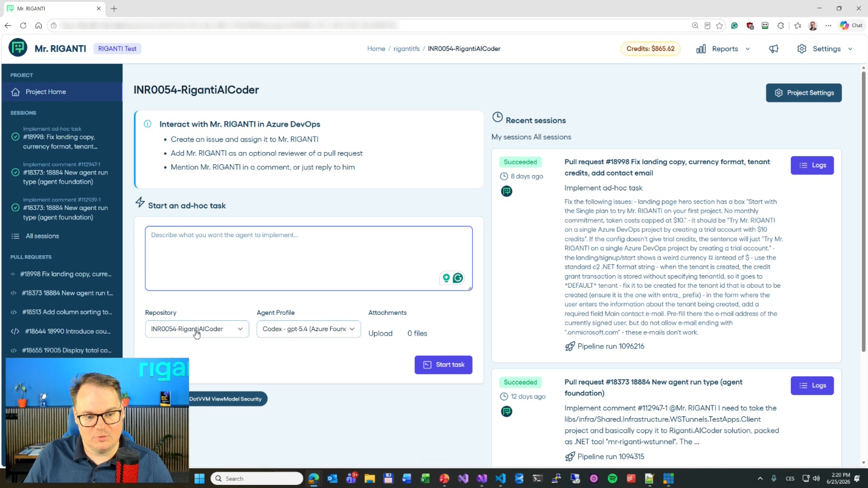Open the browser profile avatar
The width and height of the screenshot is (868, 488).
(x=812, y=25)
